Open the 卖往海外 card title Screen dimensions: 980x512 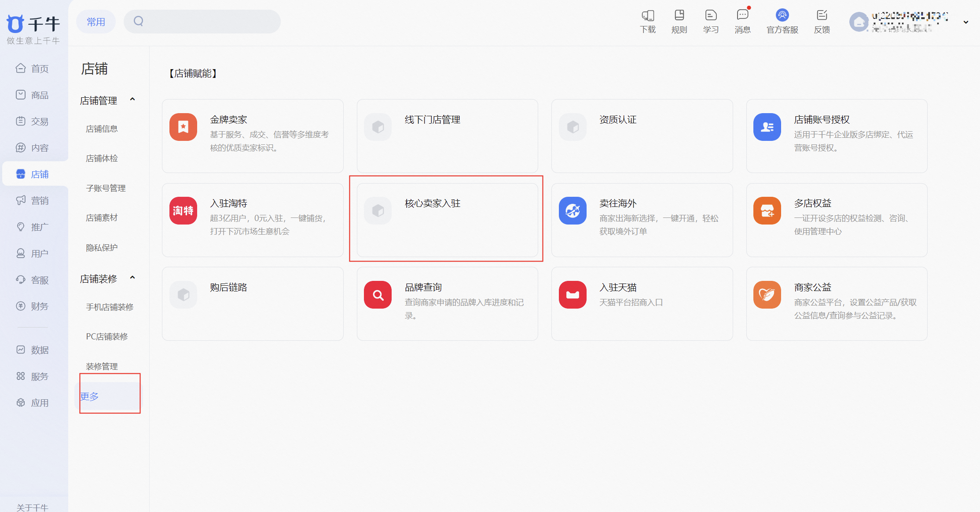click(618, 203)
